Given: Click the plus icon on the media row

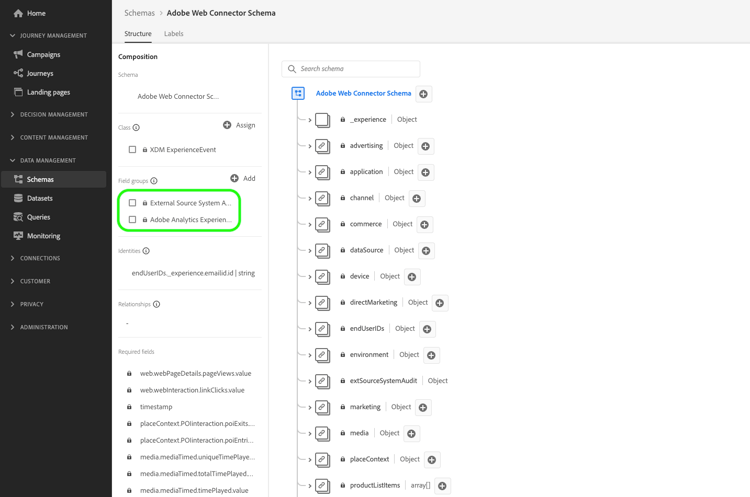Looking at the screenshot, I should click(411, 433).
